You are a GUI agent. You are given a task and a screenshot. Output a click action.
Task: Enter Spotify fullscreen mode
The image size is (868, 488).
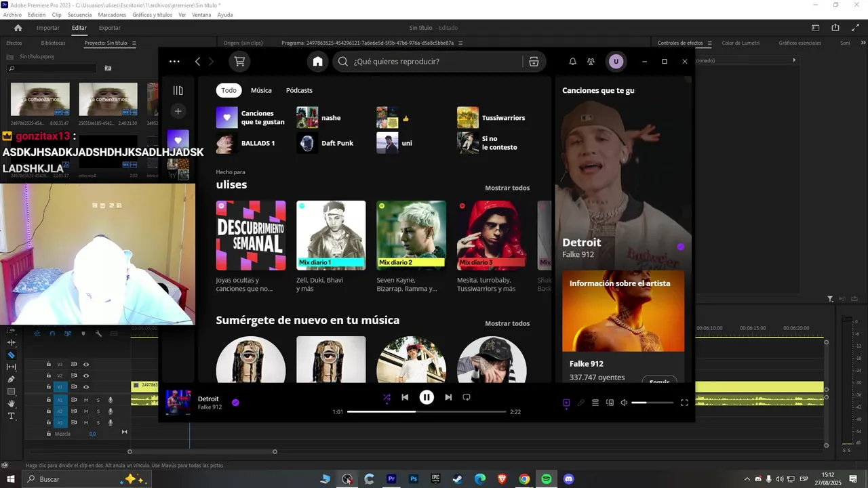pyautogui.click(x=684, y=403)
